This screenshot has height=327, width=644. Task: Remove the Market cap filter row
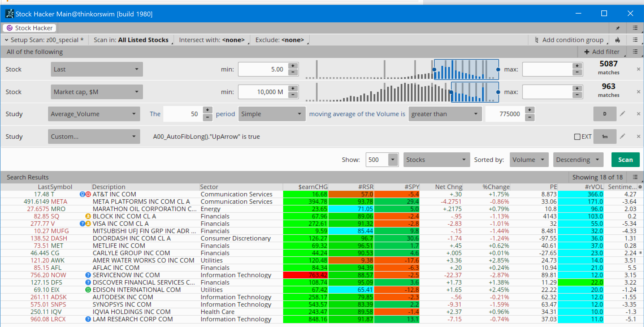(x=638, y=92)
